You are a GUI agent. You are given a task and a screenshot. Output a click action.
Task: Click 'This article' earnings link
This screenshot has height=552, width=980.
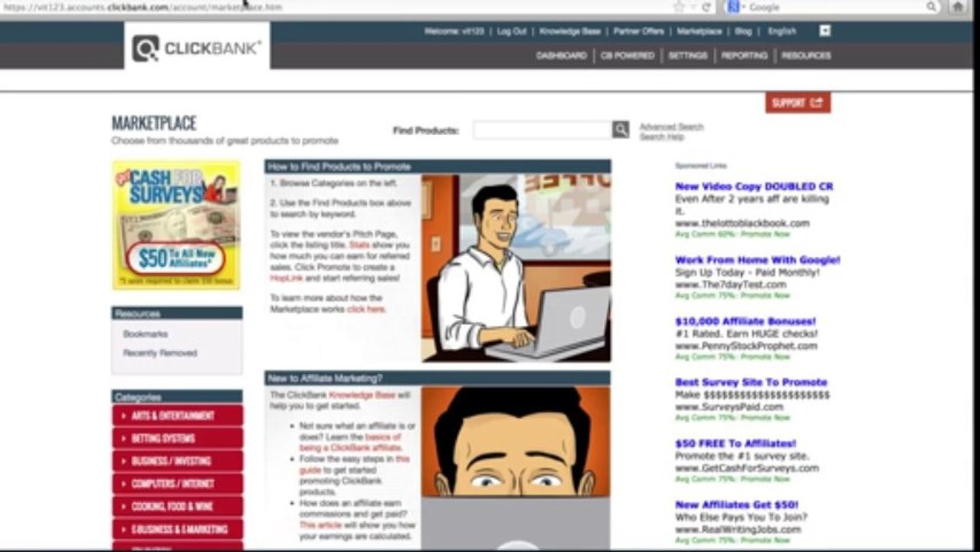pos(320,525)
